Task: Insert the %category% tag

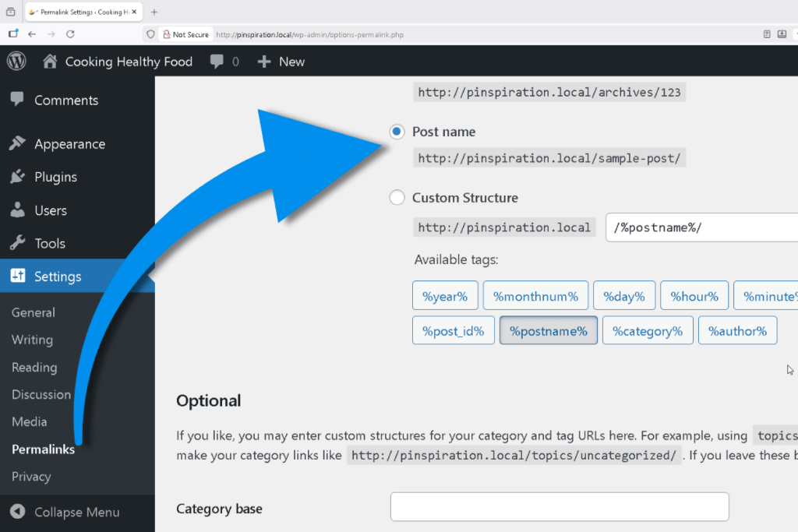Action: (648, 330)
